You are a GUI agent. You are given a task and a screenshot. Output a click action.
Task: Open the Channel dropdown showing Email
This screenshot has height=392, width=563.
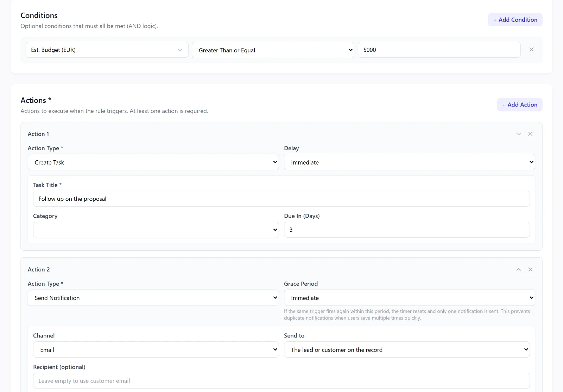tap(156, 349)
